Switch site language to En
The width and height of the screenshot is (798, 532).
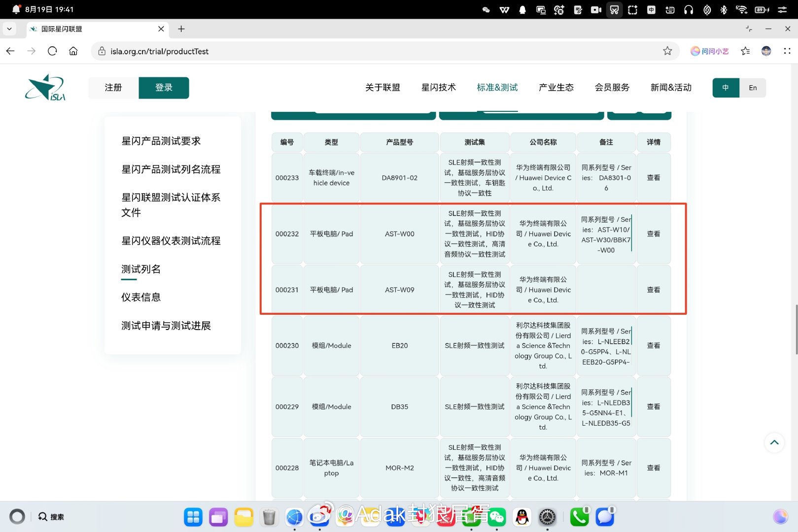(x=753, y=88)
